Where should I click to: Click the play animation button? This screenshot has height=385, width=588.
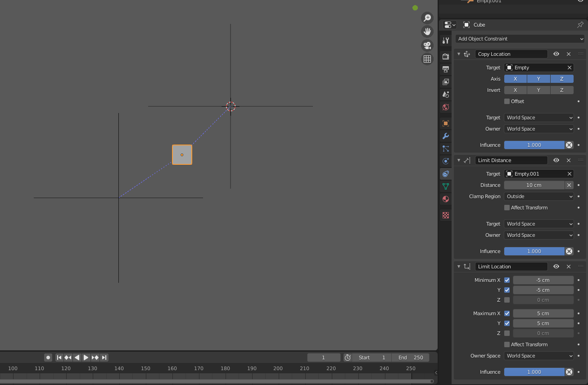pos(86,358)
